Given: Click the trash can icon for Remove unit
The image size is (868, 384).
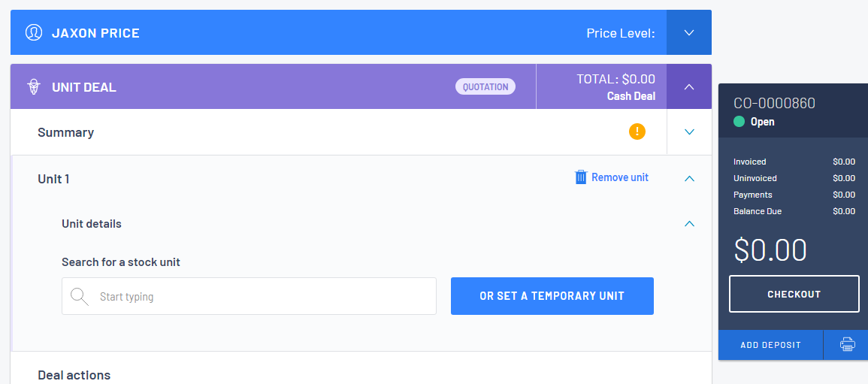Looking at the screenshot, I should coord(581,177).
